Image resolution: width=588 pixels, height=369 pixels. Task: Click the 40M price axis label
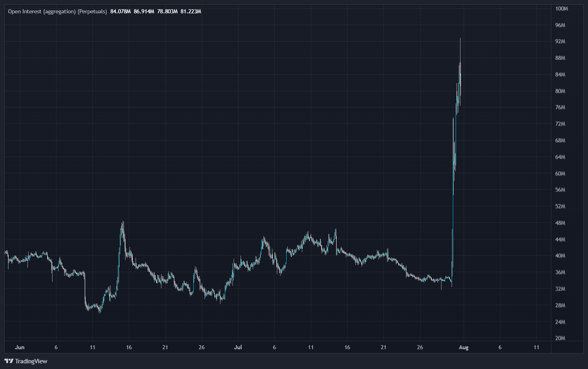560,256
